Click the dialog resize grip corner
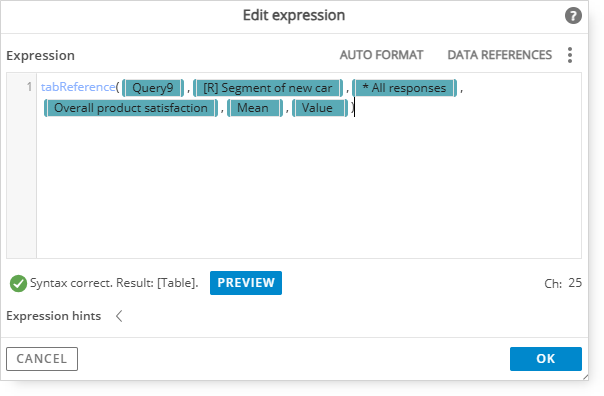The height and width of the screenshot is (396, 604). (x=585, y=377)
